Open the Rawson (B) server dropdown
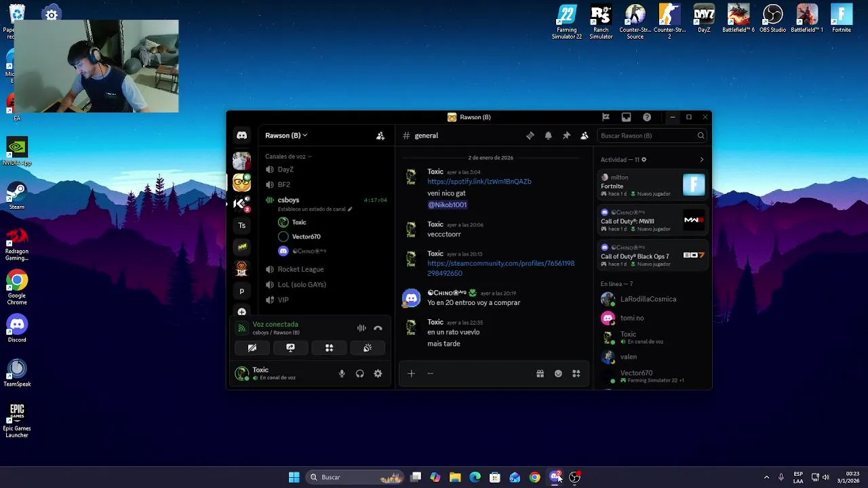Viewport: 868px width, 488px height. coord(286,136)
